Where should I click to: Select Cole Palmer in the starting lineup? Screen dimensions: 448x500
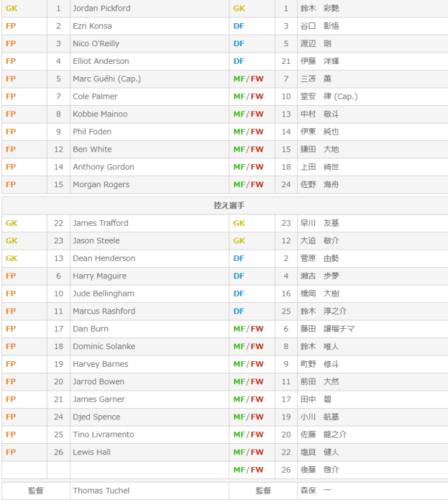click(95, 96)
